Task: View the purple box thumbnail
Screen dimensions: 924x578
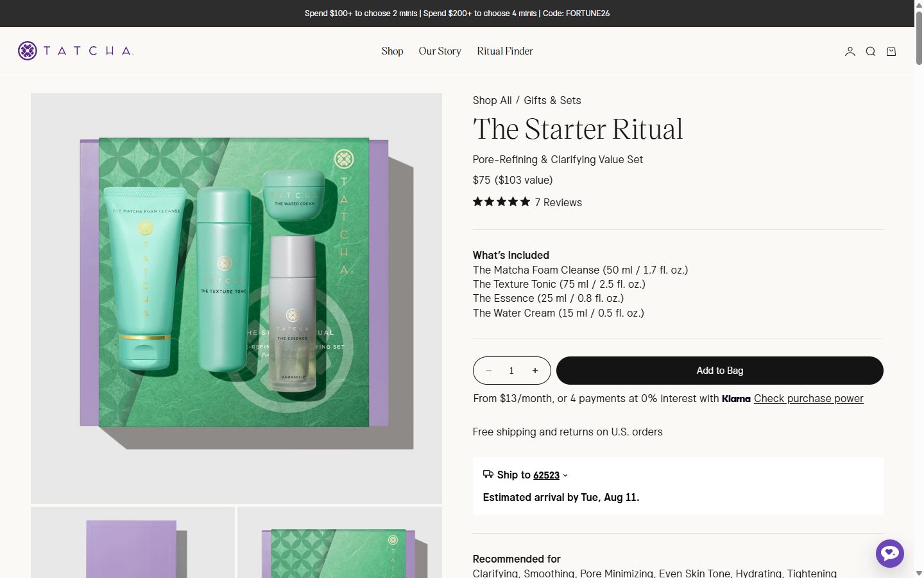Action: coord(133,543)
